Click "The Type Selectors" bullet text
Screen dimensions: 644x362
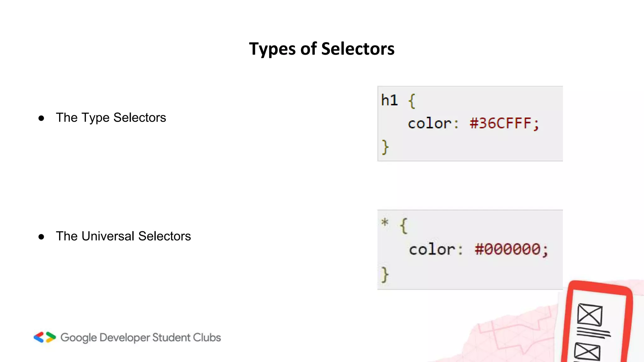pos(111,118)
